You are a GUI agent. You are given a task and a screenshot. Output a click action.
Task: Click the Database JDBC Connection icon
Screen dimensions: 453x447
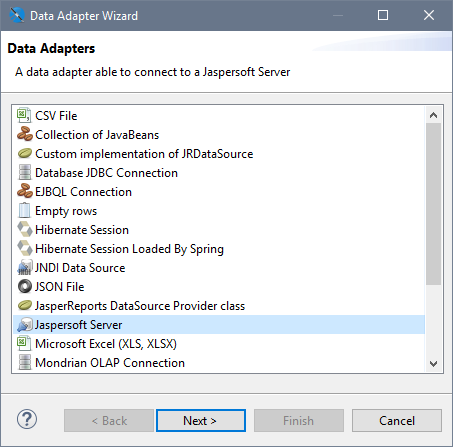pyautogui.click(x=24, y=173)
